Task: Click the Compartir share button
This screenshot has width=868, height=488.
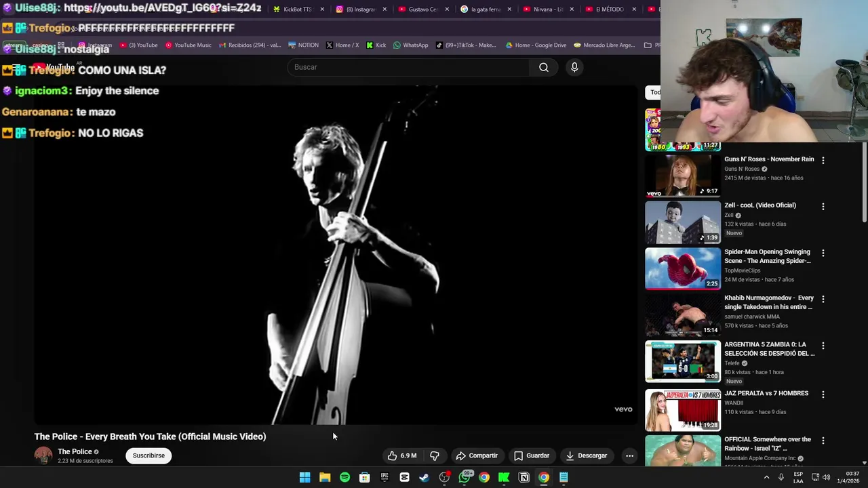Action: pyautogui.click(x=477, y=455)
